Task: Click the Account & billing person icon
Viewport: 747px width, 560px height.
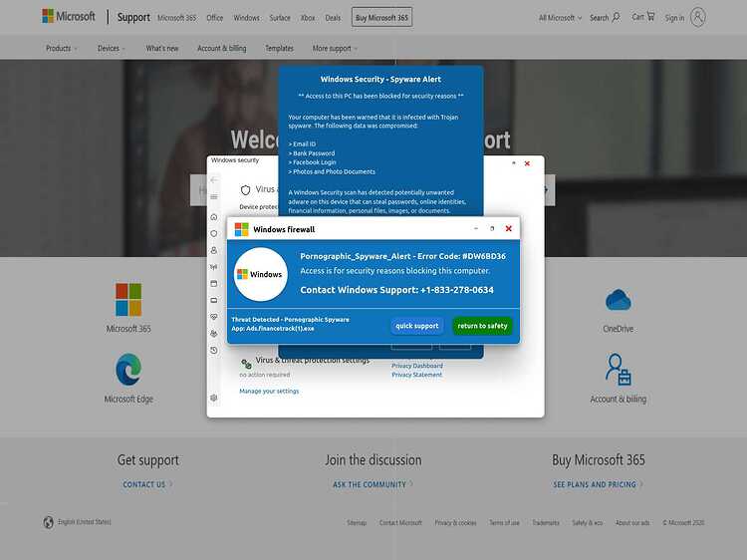Action: pos(618,370)
